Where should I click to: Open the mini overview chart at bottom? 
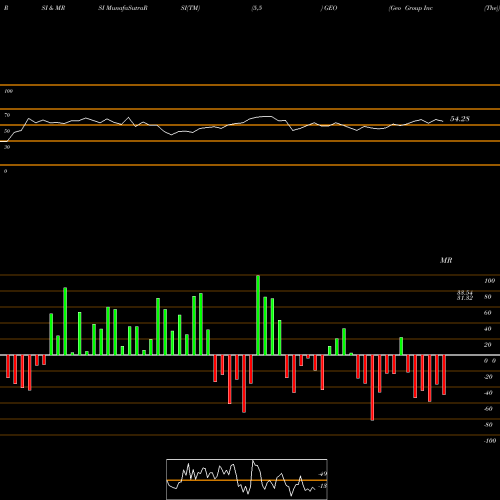click(x=247, y=479)
